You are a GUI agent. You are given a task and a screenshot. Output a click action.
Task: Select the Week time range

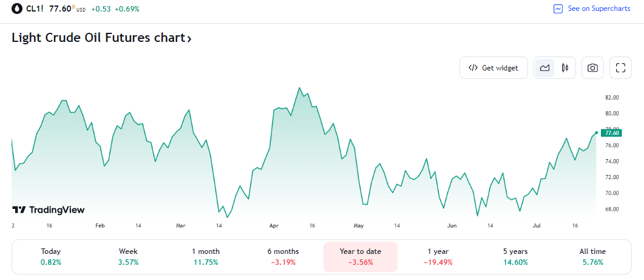[x=128, y=256]
